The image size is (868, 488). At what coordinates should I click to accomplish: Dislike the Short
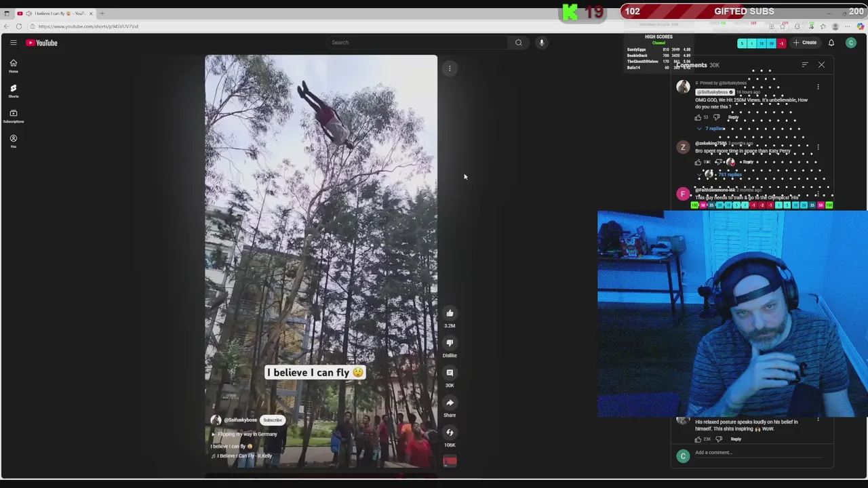450,343
